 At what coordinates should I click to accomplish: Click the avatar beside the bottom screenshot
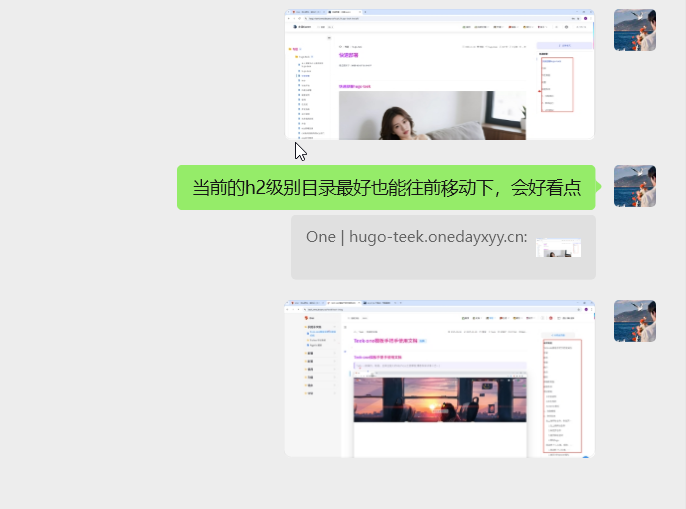click(x=634, y=321)
